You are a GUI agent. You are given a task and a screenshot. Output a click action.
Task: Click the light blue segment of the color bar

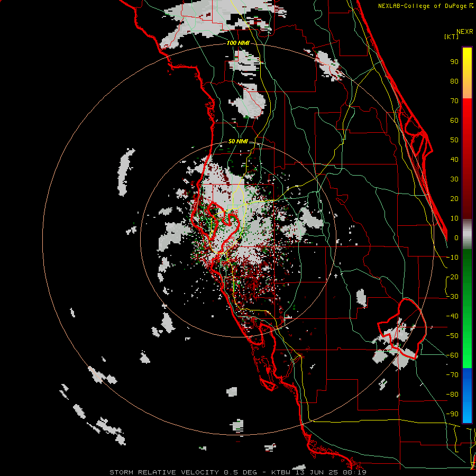coord(467,411)
